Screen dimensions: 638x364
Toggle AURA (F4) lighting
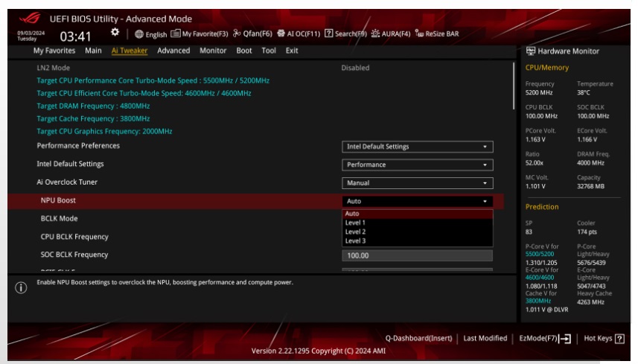(391, 34)
